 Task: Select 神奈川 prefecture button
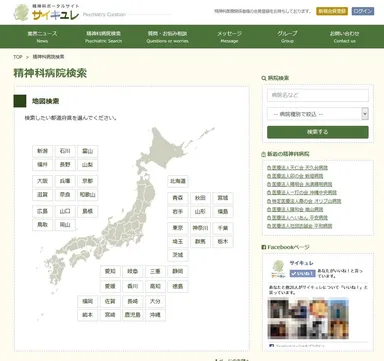point(200,228)
